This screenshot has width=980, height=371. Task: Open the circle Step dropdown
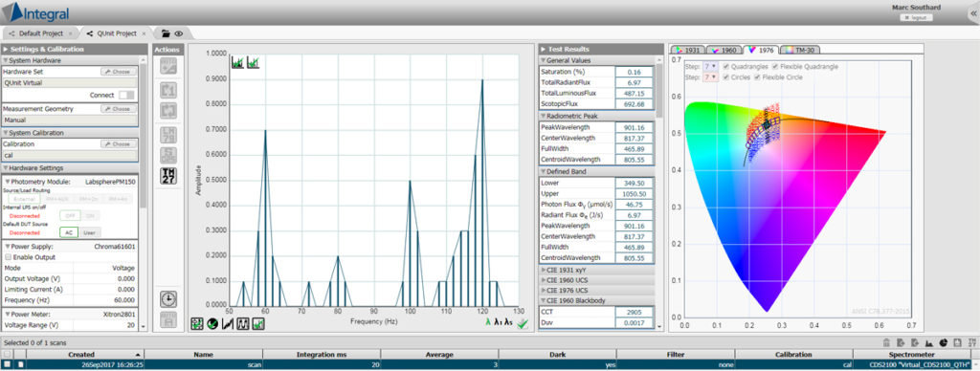coord(710,77)
